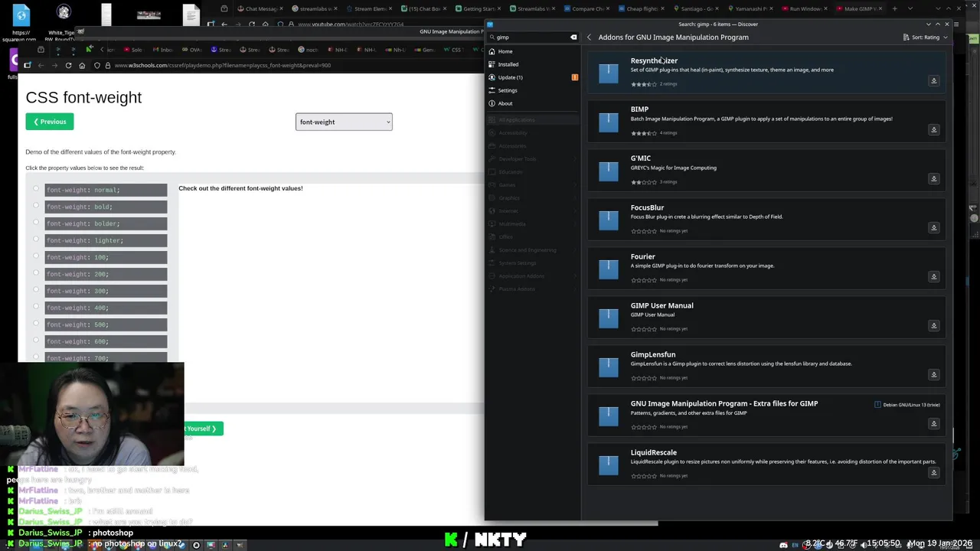This screenshot has height=551, width=980.
Task: Select font-weight: 500 radio button
Action: click(35, 323)
